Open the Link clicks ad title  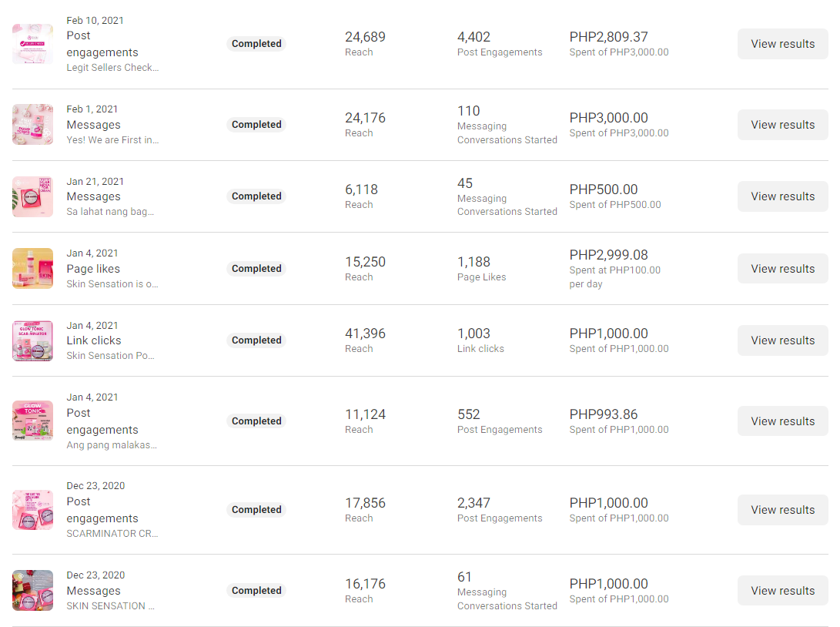(94, 340)
